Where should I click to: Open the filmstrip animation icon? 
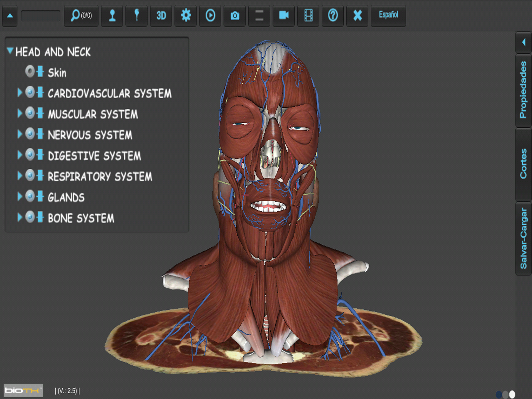click(x=308, y=16)
